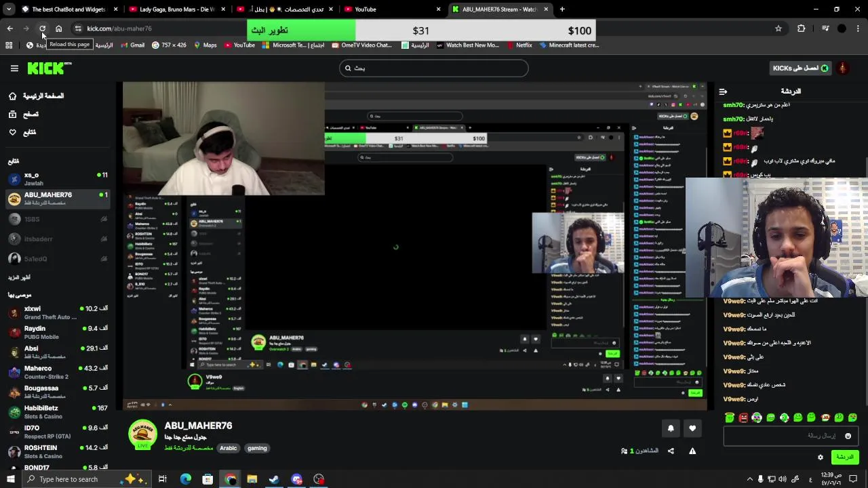The height and width of the screenshot is (488, 868).
Task: Open File Explorer from taskbar
Action: [x=252, y=479]
